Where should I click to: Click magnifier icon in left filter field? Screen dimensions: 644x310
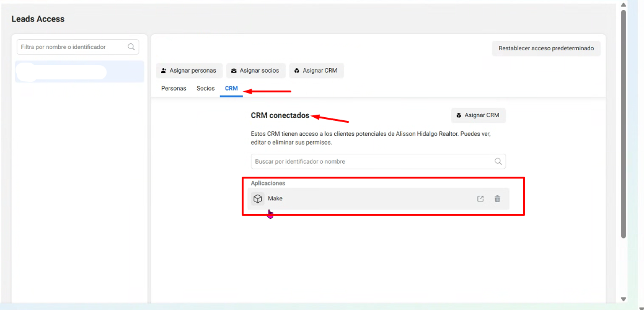(x=131, y=46)
